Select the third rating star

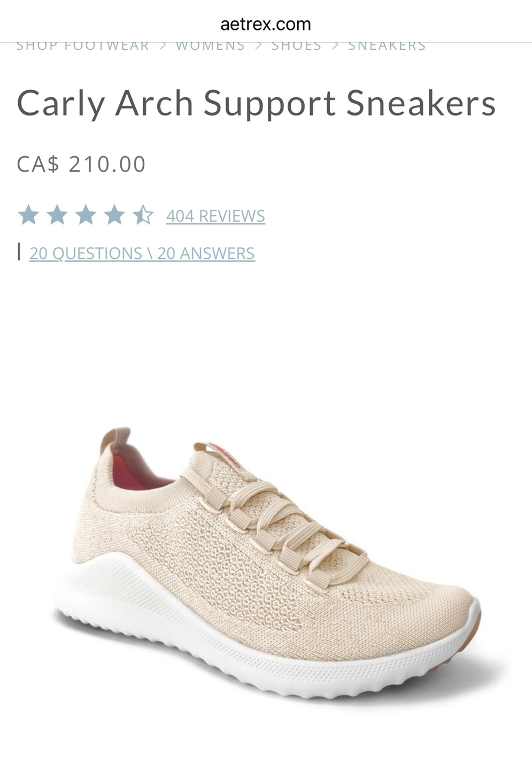(86, 215)
